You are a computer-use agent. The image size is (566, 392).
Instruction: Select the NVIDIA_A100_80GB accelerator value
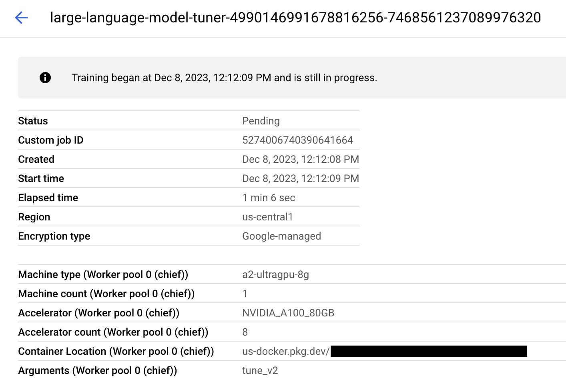[288, 313]
